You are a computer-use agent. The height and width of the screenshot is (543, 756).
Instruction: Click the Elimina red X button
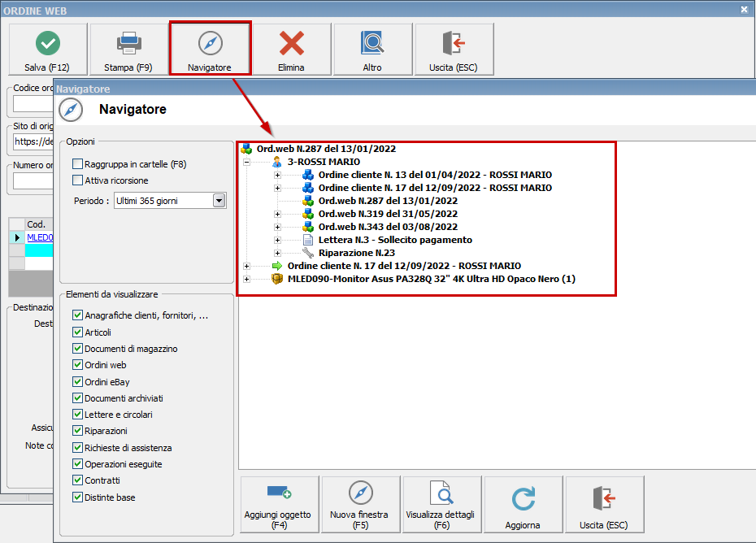tap(291, 50)
